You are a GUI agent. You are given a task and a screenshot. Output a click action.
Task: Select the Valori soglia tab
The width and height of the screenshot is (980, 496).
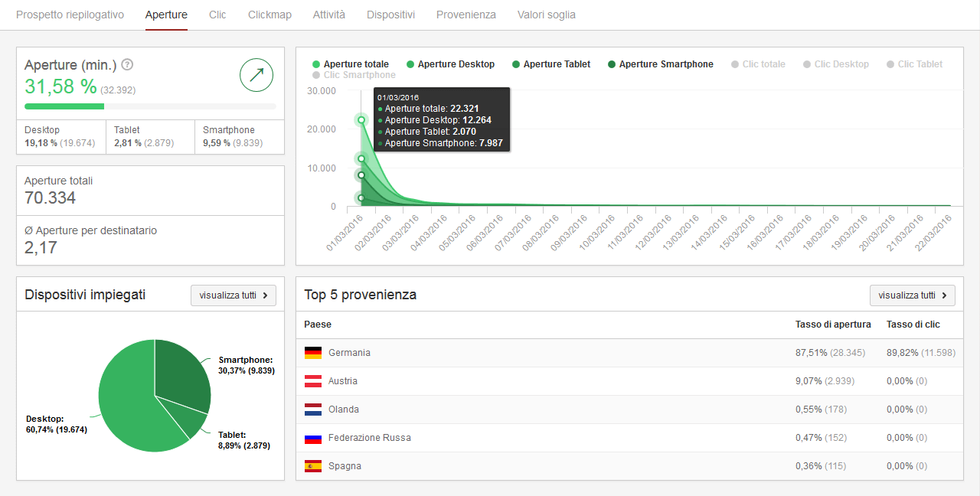coord(547,15)
